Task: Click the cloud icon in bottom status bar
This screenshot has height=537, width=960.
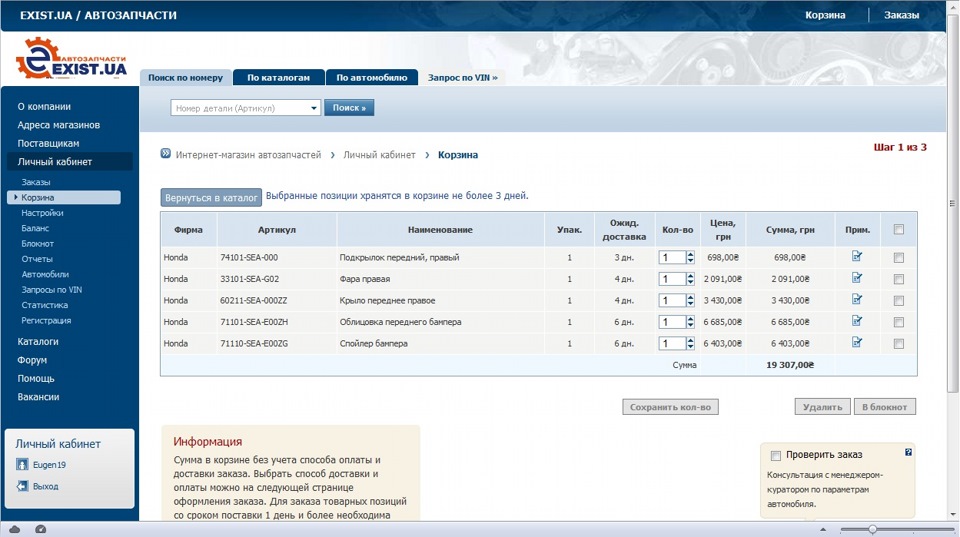Action: [15, 530]
